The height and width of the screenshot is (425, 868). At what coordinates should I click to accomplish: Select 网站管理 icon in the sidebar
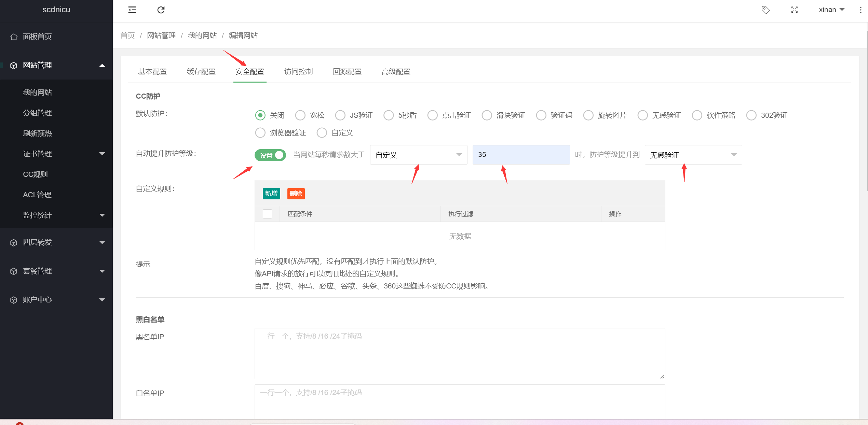coord(14,65)
